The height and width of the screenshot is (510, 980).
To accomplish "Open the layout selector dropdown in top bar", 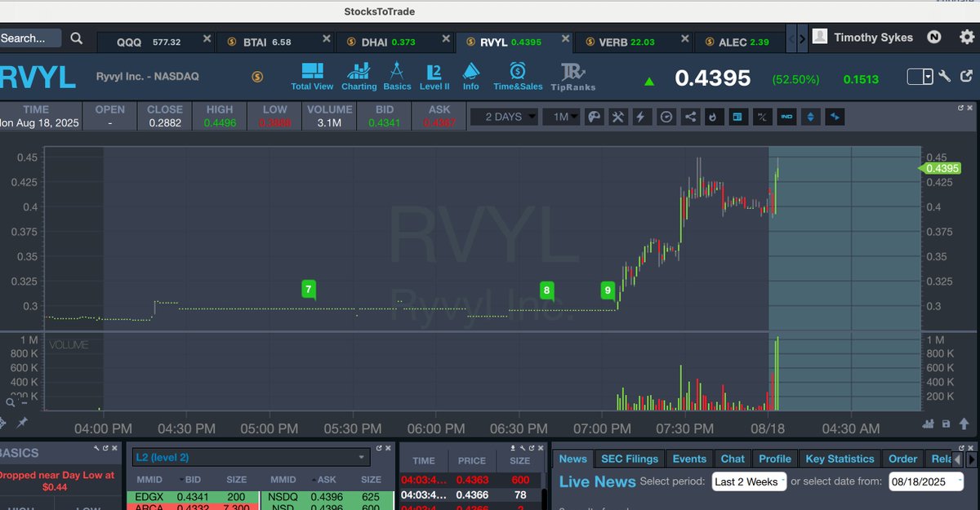I will coord(920,77).
